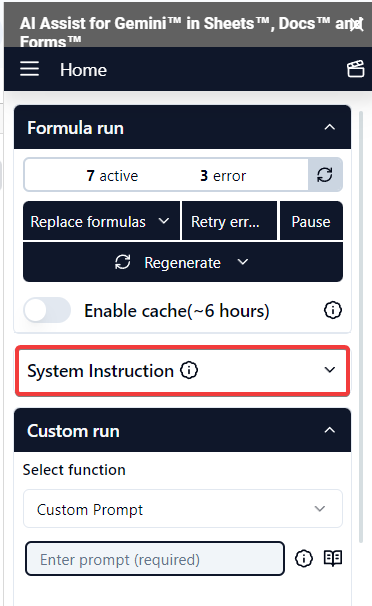
Task: Open the prompt library book icon
Action: click(333, 558)
